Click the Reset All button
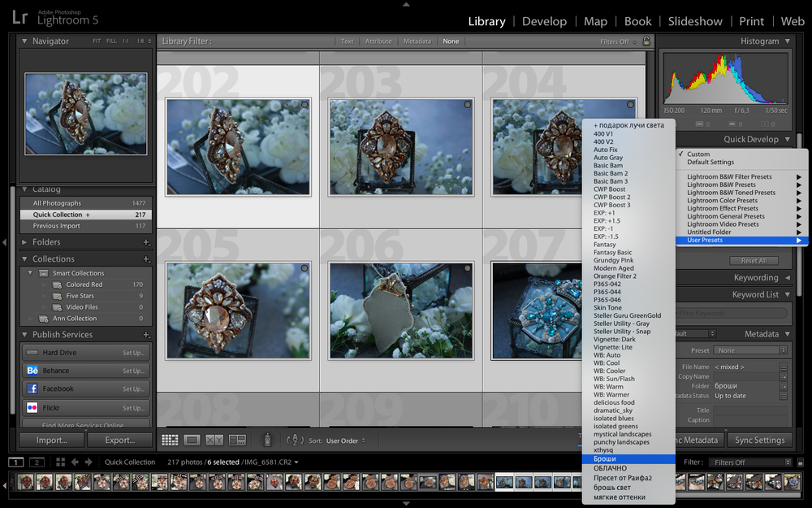812x508 pixels. pyautogui.click(x=754, y=261)
